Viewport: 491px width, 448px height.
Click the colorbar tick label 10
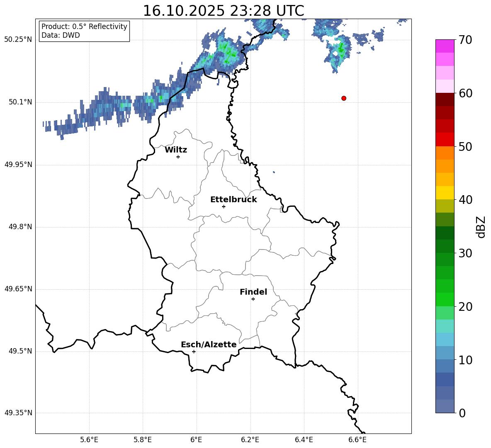465,360
